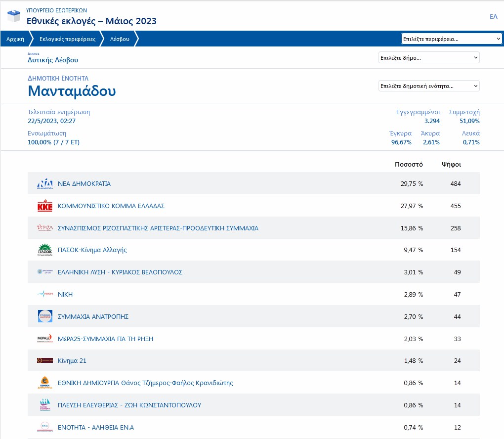Click the Νέα Δημοκρατία party logo
The image size is (504, 439).
point(45,183)
